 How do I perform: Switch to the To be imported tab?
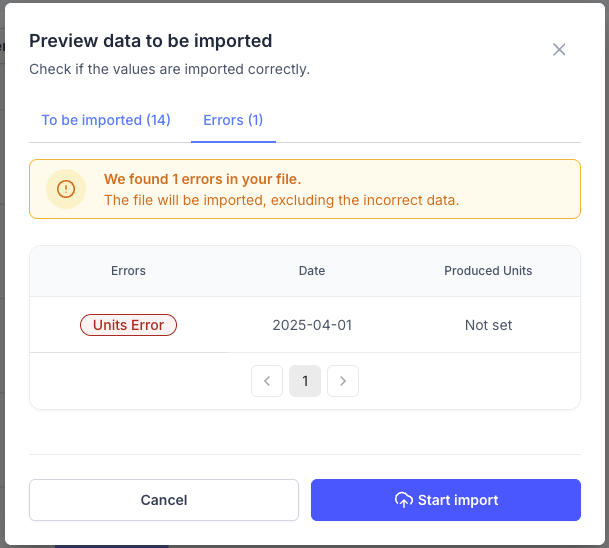tap(106, 120)
